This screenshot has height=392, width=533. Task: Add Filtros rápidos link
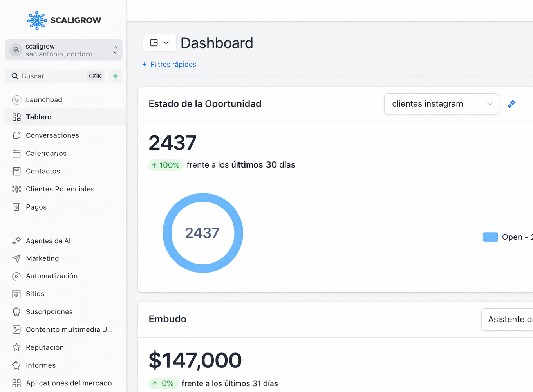pyautogui.click(x=169, y=64)
